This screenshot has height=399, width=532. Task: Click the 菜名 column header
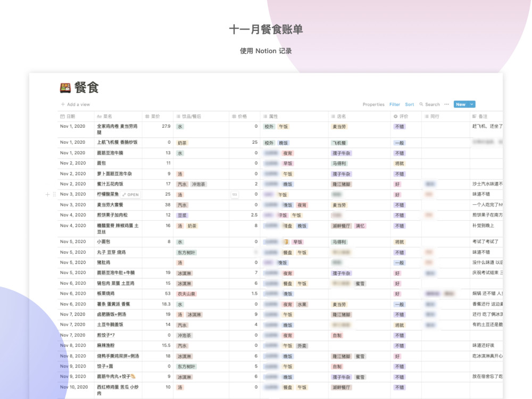click(118, 117)
